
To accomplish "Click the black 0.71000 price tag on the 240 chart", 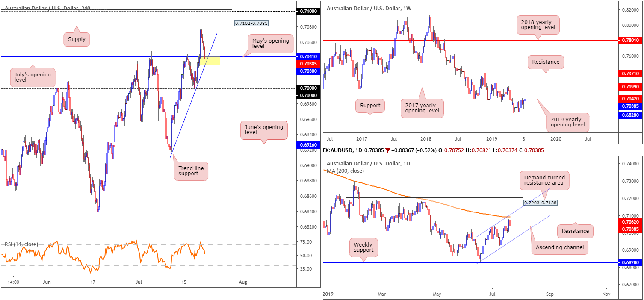I will (308, 11).
